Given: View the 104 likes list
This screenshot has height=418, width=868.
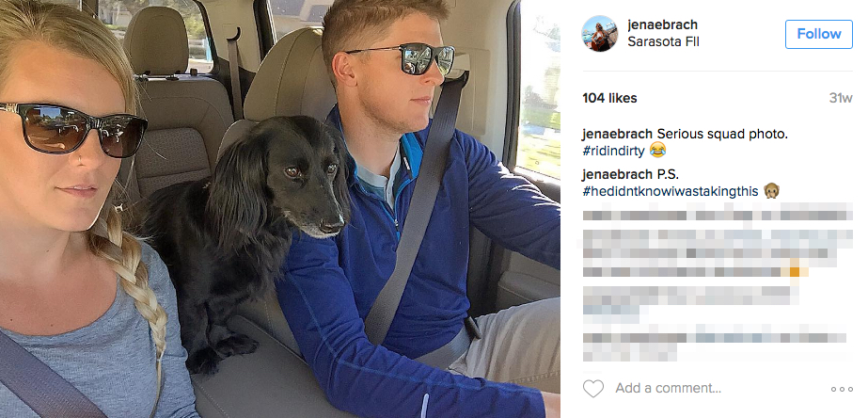Looking at the screenshot, I should [609, 98].
